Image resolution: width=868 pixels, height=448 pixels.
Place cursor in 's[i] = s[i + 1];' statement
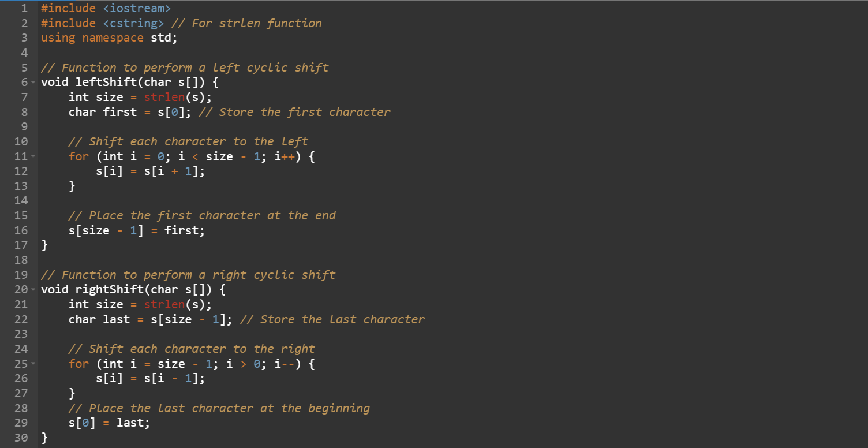[150, 171]
